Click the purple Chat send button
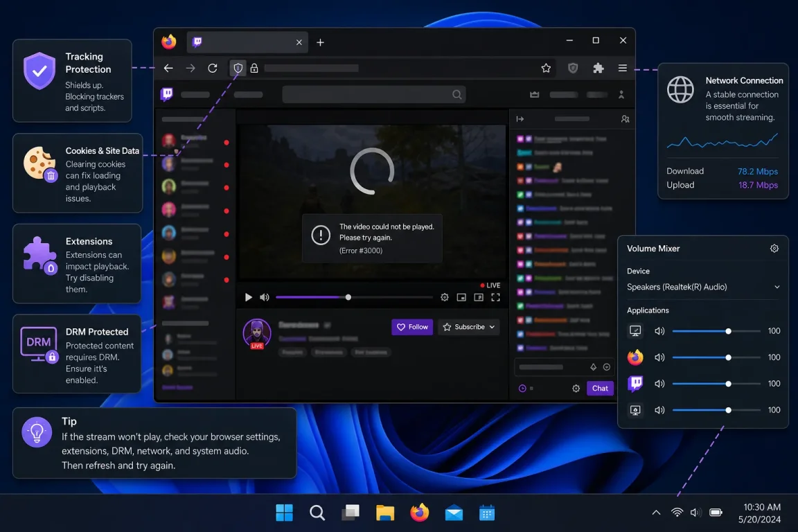 [600, 389]
